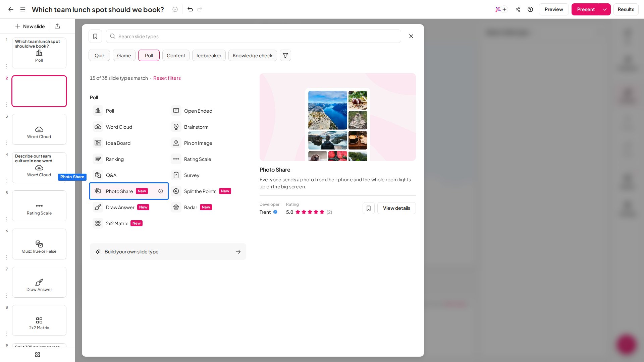Select the Ranking slide type

click(129, 159)
